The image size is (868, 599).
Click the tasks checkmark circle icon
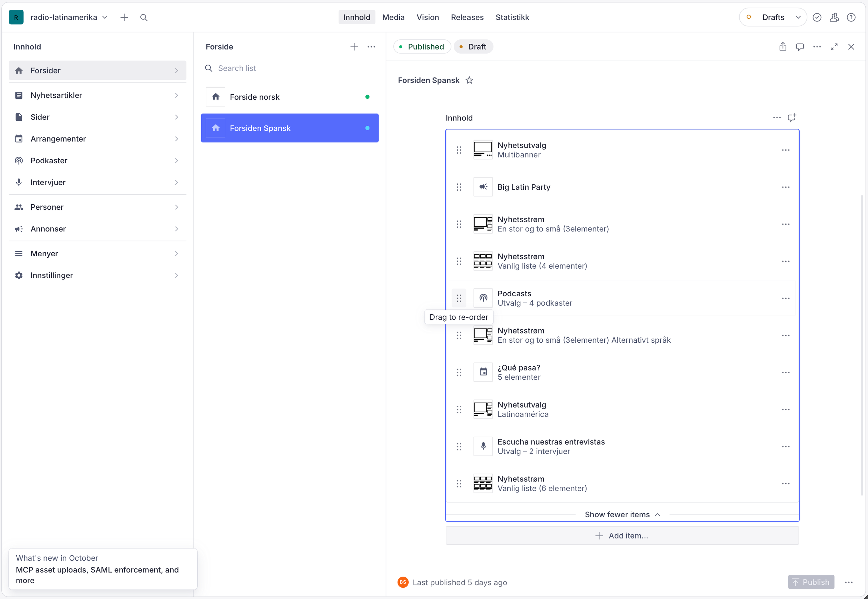click(x=817, y=17)
